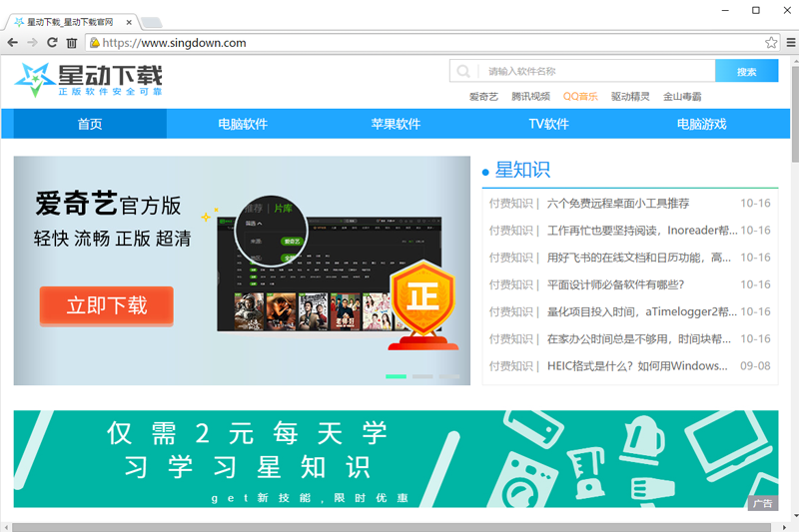Open the QQ音乐 hot search link
Image resolution: width=799 pixels, height=532 pixels.
(x=580, y=96)
